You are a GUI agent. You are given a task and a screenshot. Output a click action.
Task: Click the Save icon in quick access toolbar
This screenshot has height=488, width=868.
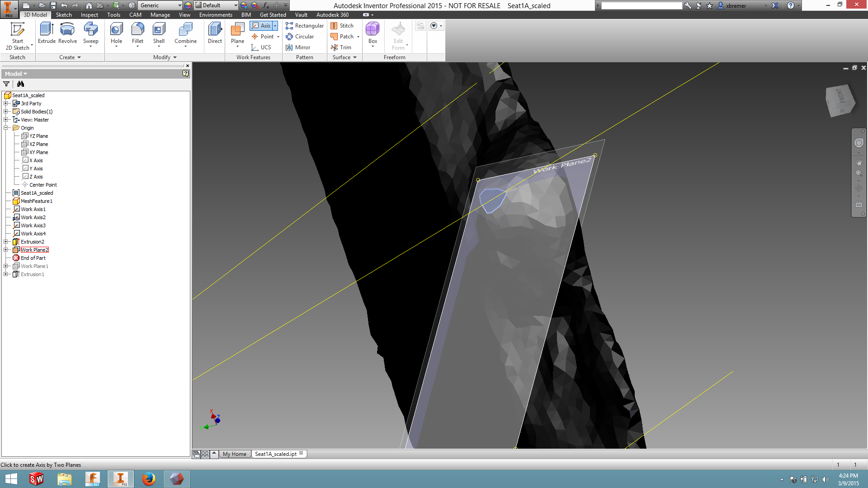click(x=53, y=5)
